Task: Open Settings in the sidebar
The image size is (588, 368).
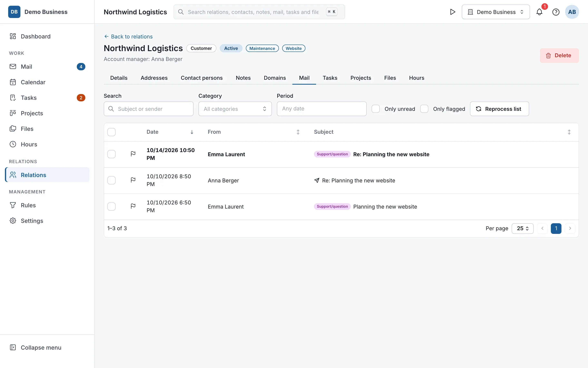Action: tap(47, 221)
